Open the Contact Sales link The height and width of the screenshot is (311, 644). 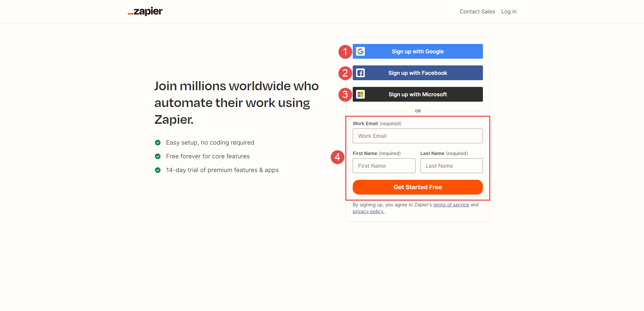tap(477, 11)
